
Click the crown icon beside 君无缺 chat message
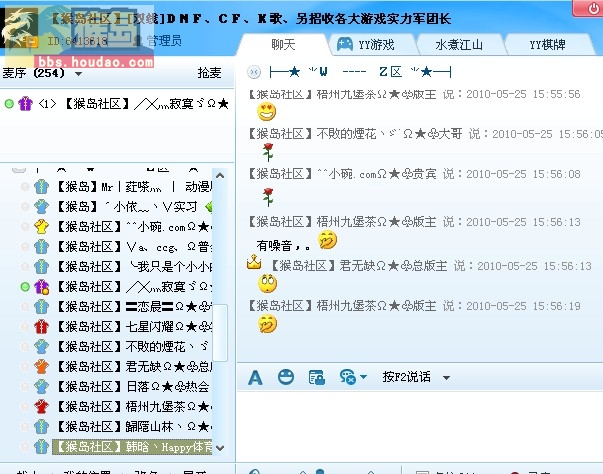pos(254,263)
